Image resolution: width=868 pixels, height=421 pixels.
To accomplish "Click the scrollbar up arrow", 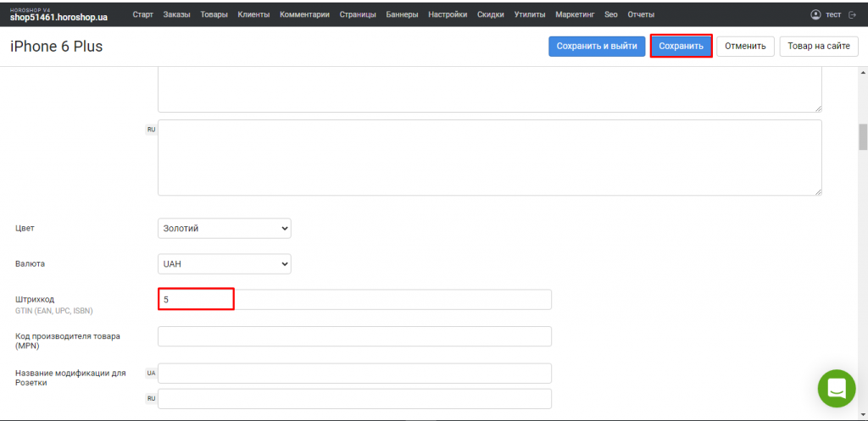I will (862, 73).
